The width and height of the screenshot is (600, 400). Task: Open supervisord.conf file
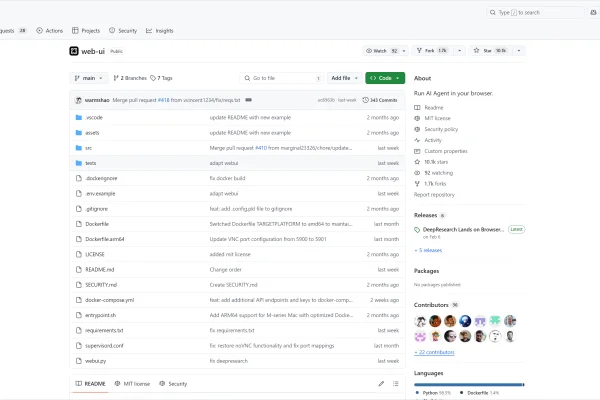104,346
